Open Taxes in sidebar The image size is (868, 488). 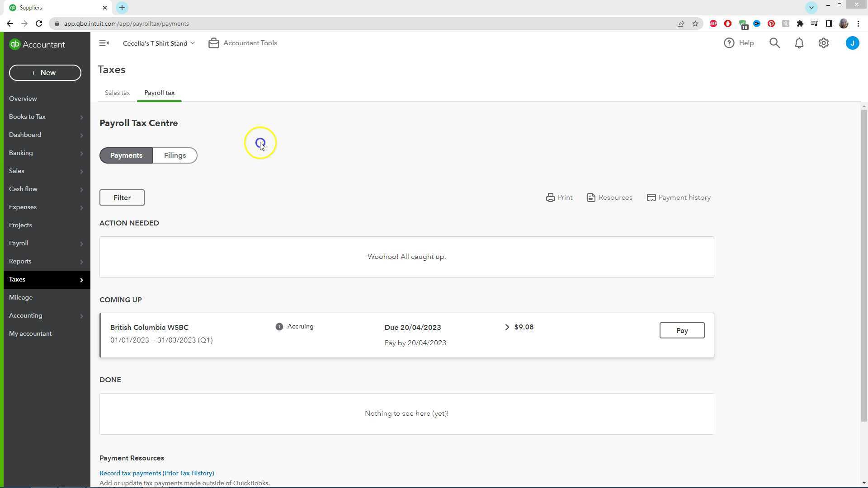tap(47, 279)
